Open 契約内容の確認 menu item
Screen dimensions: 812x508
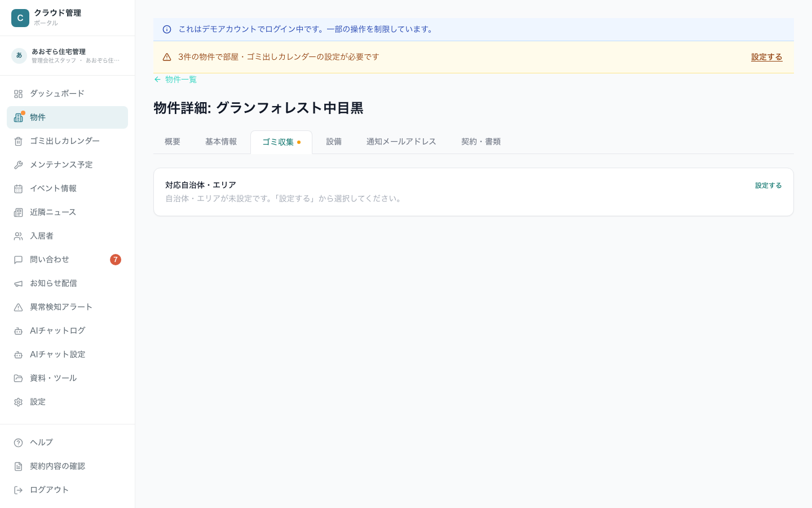[67, 466]
